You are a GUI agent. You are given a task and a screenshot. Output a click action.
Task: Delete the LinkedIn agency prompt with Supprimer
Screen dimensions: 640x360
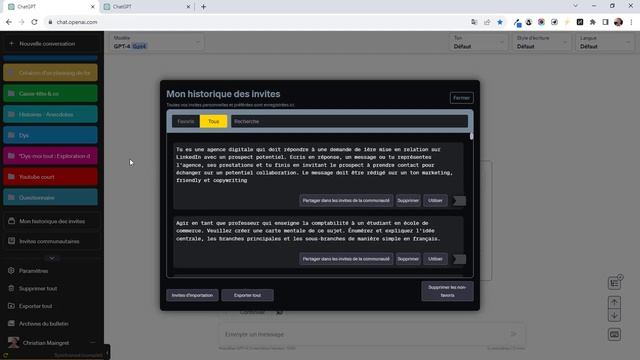click(x=408, y=200)
